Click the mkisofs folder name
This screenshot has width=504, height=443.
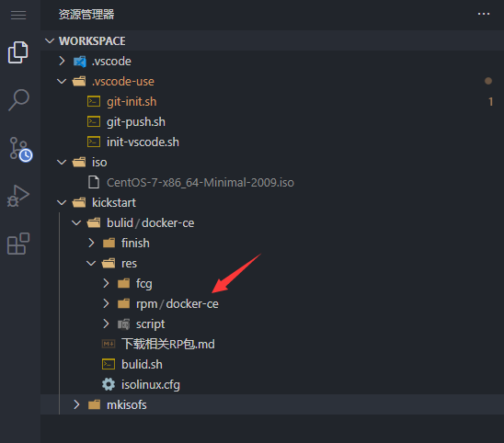[127, 405]
